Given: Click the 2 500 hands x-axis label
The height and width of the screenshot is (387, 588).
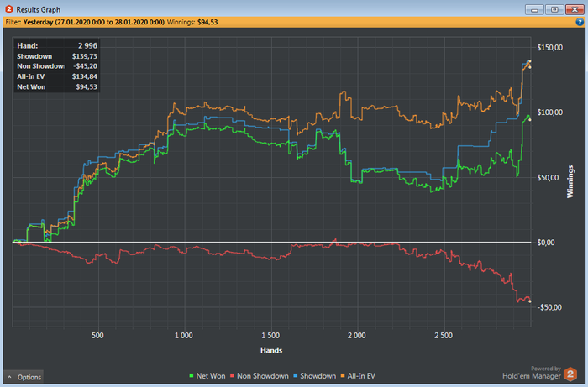Looking at the screenshot, I should pos(444,335).
